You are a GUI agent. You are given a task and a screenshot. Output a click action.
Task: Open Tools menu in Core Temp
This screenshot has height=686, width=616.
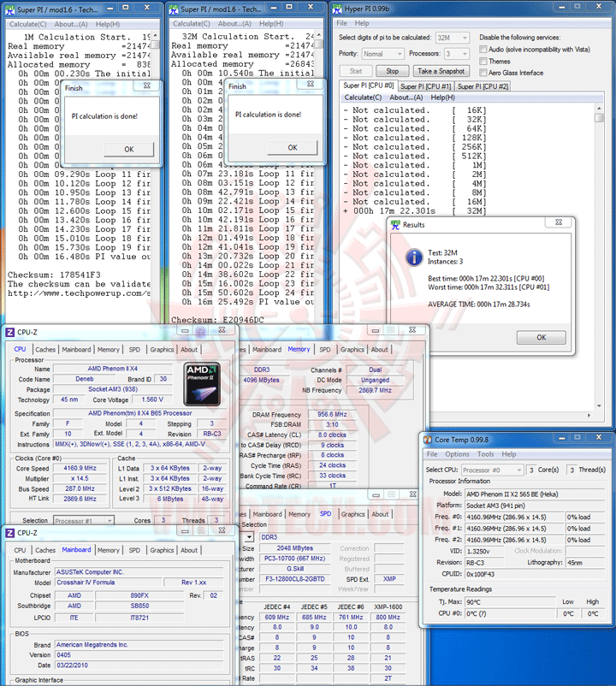point(486,454)
